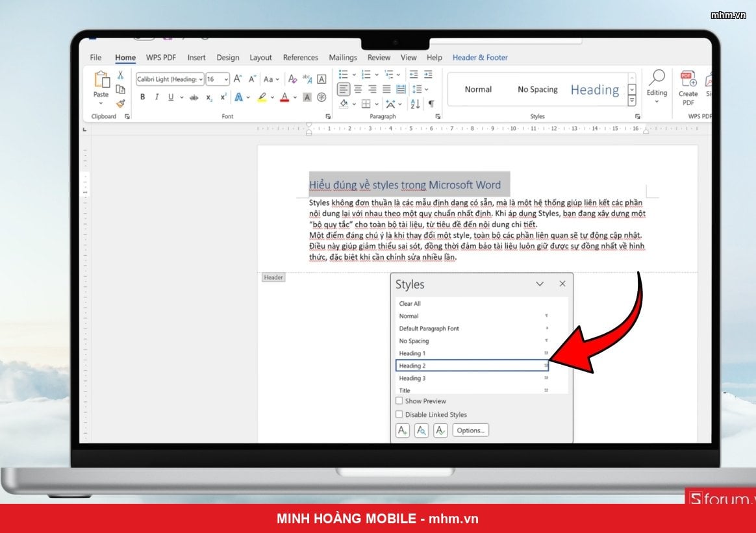Switch to the Design tab
The height and width of the screenshot is (533, 756).
coord(227,57)
